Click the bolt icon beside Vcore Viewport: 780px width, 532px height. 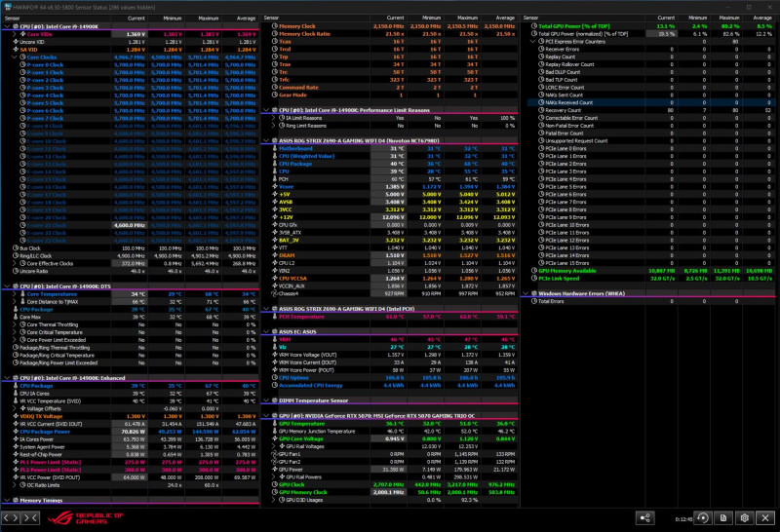point(275,186)
